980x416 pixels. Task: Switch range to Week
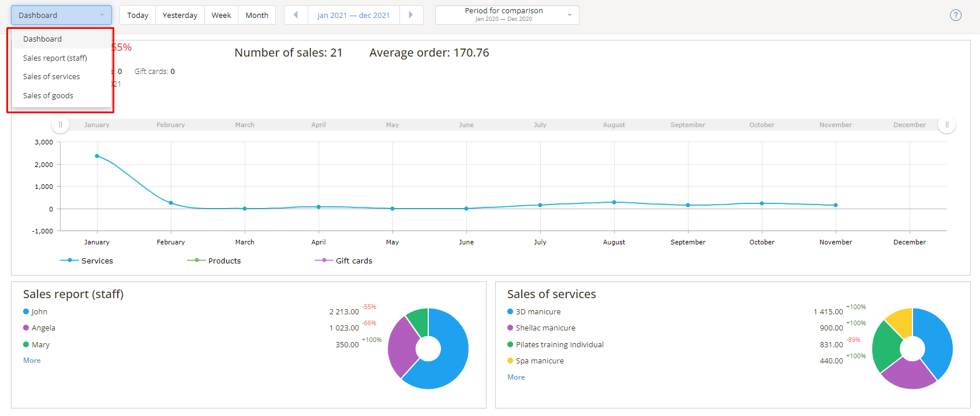(221, 15)
